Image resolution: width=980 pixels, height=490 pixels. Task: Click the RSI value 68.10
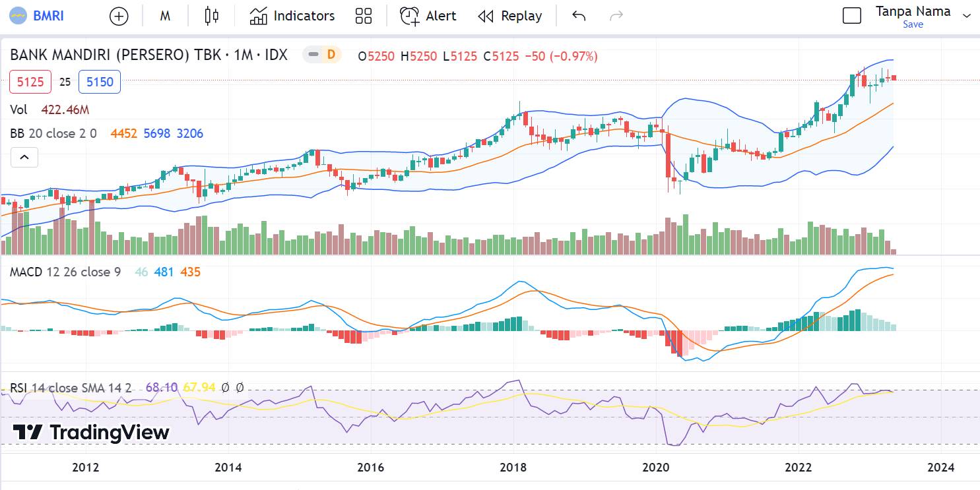pos(162,388)
